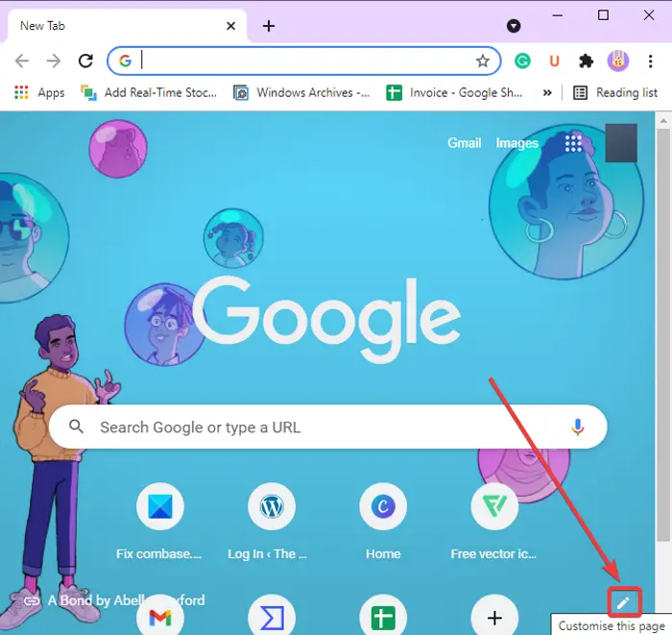
Task: Open the Add Real-Time Stoc... bookmark
Action: [148, 92]
